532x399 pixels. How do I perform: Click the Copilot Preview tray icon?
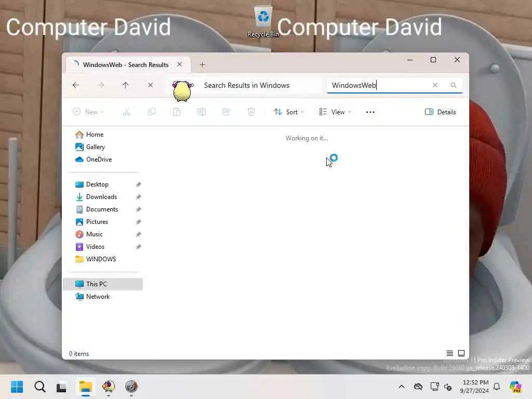[515, 387]
